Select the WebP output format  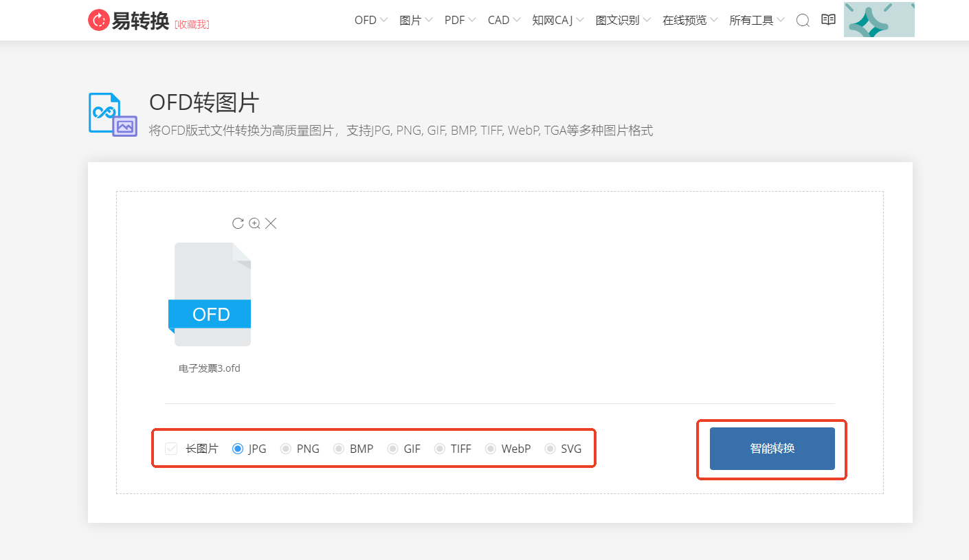491,448
